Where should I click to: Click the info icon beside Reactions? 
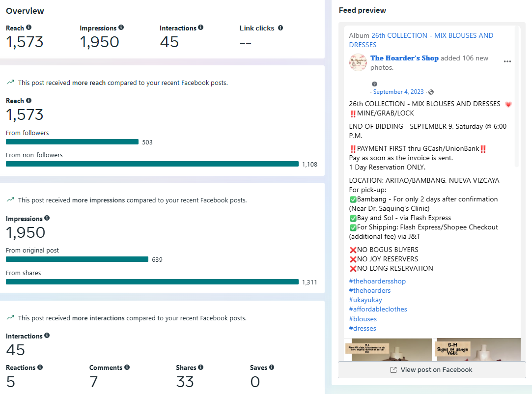point(40,367)
